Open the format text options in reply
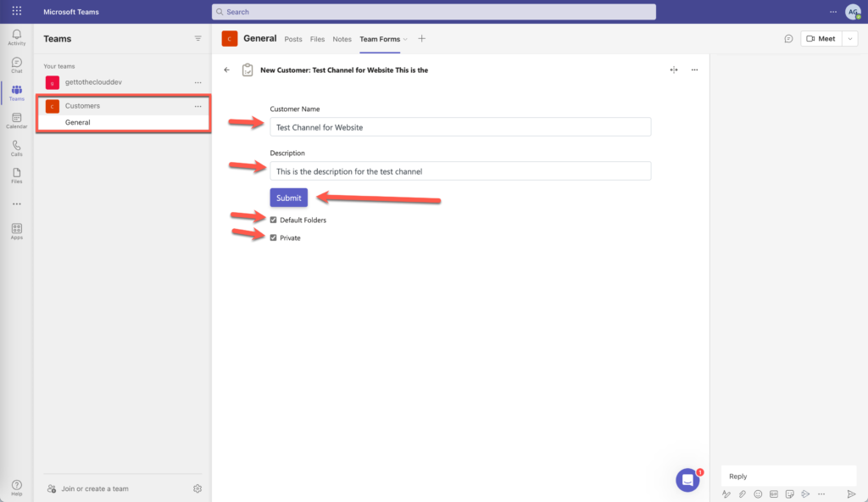 726,494
